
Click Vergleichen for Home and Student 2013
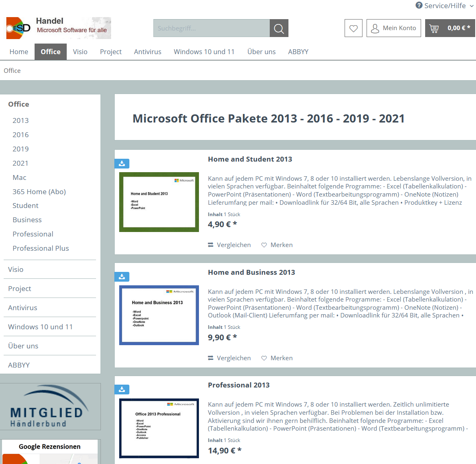pyautogui.click(x=229, y=245)
